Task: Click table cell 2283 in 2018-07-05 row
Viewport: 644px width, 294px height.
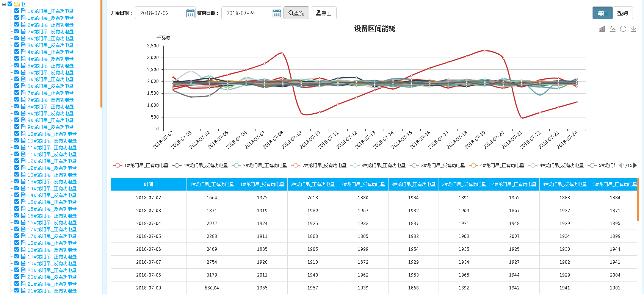Action: [212, 236]
